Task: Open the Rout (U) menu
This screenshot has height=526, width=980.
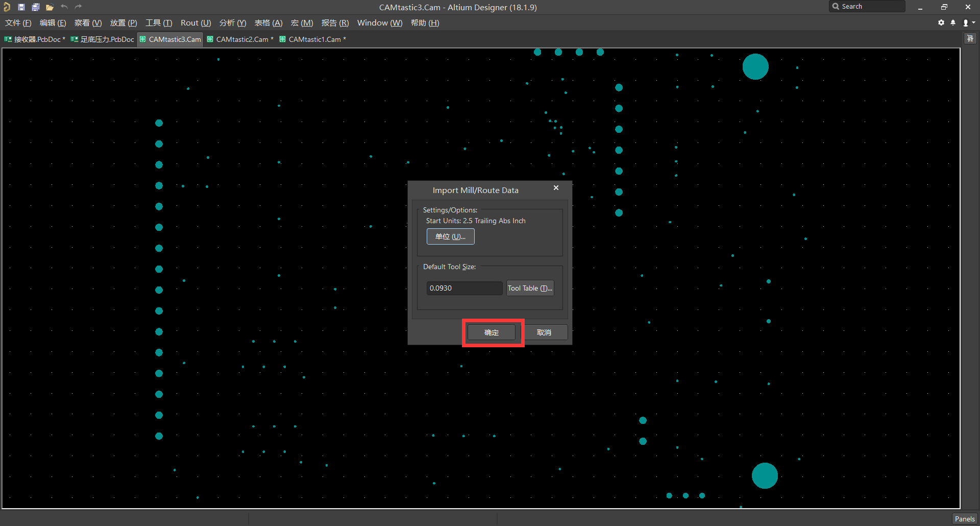Action: [x=195, y=22]
